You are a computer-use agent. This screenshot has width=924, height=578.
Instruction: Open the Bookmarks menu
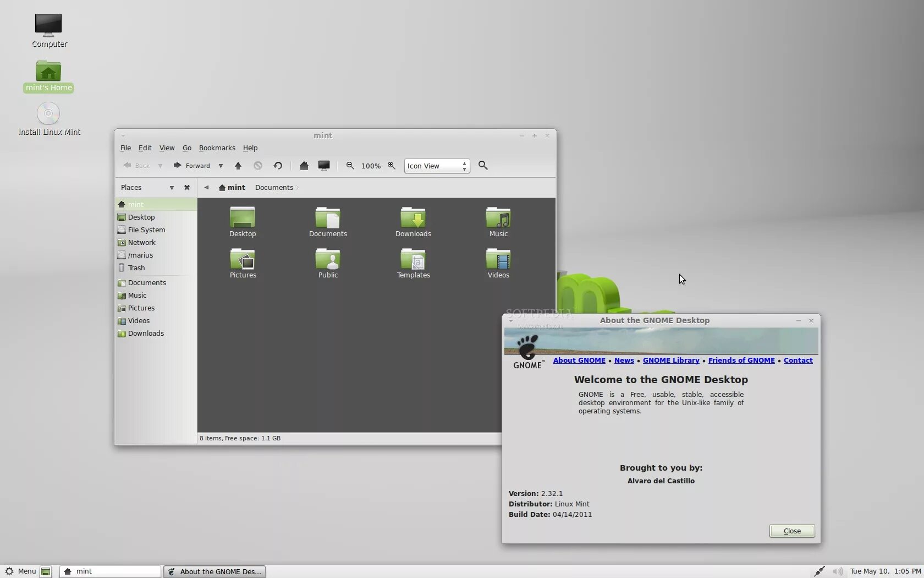pyautogui.click(x=217, y=148)
